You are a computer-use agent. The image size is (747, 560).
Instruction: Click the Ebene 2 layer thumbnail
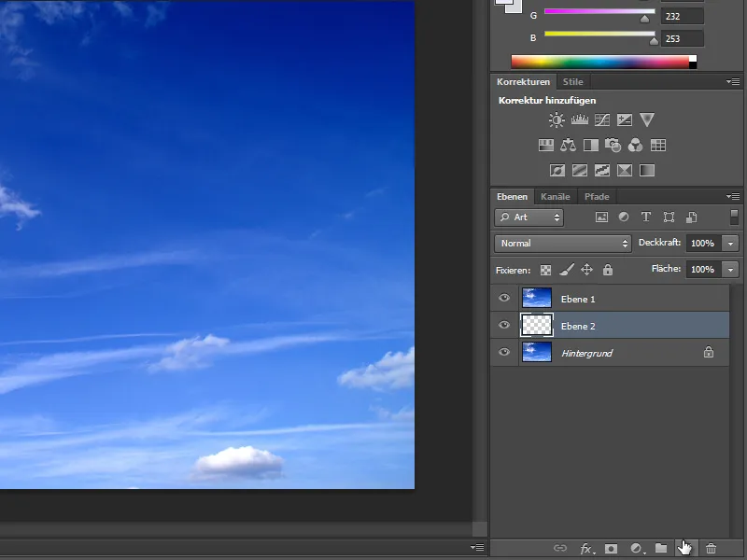coord(537,325)
